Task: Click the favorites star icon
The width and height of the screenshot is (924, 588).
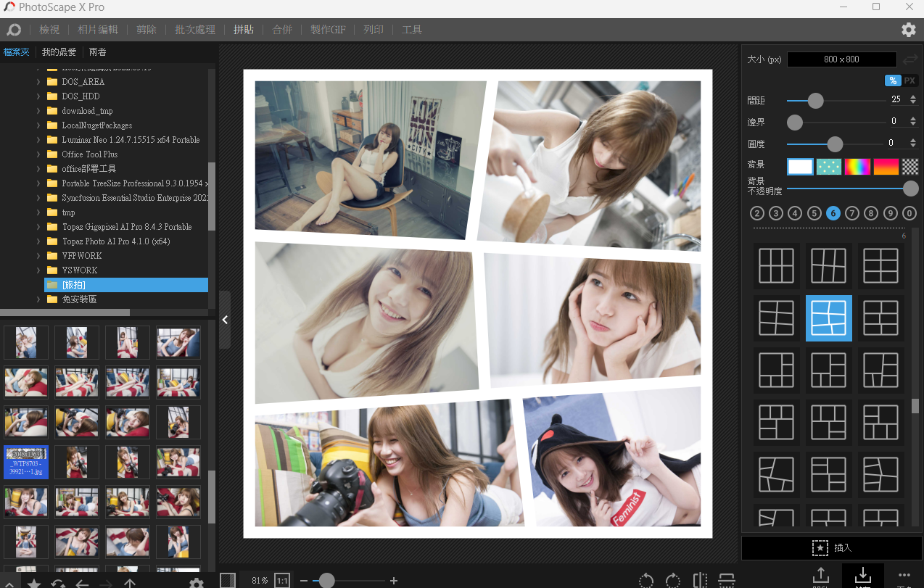Action: coord(33,584)
